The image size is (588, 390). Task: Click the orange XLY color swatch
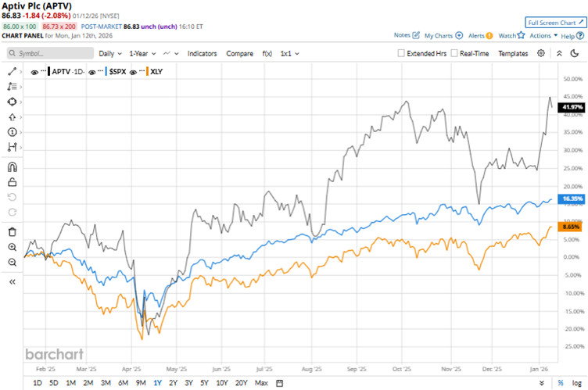click(147, 72)
